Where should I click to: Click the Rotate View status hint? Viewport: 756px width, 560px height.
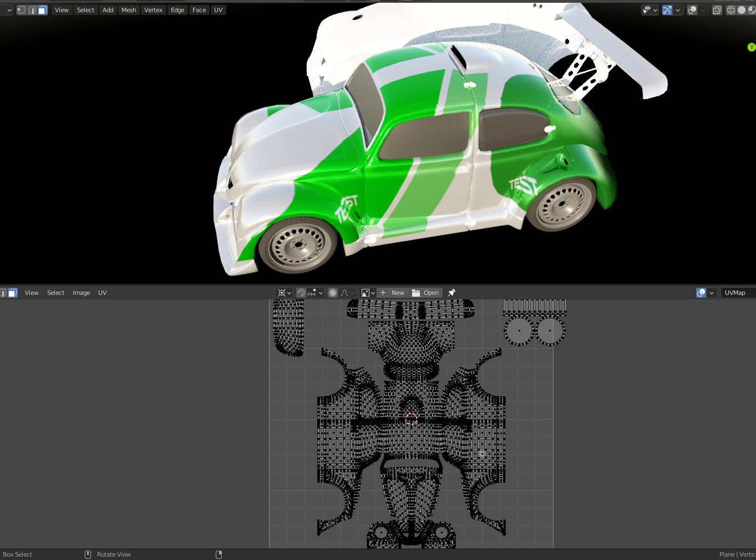114,554
